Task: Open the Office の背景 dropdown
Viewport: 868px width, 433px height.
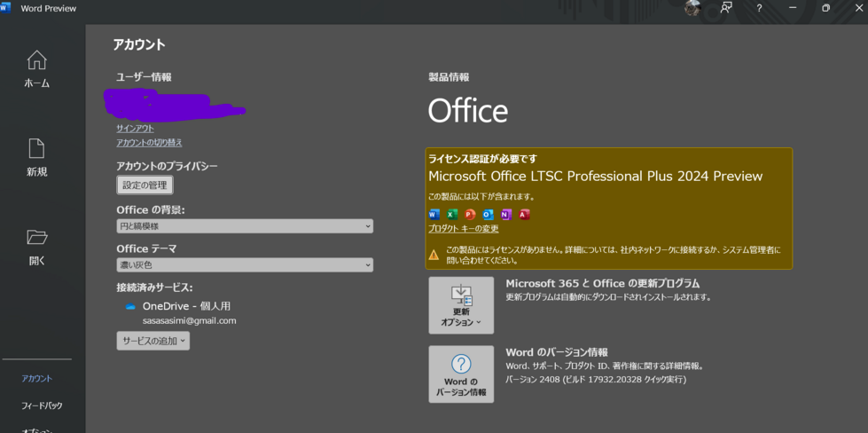Action: [x=245, y=226]
